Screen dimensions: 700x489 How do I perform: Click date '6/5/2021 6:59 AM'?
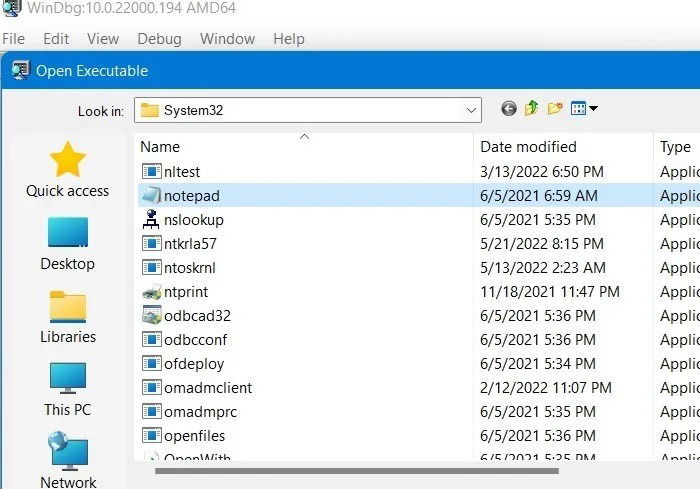pos(539,196)
